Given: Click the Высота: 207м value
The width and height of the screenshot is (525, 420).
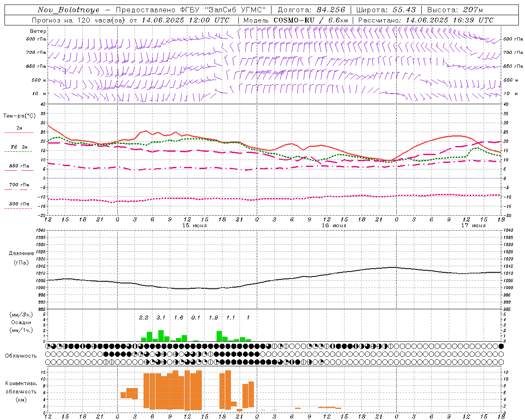Looking at the screenshot, I should [x=455, y=10].
